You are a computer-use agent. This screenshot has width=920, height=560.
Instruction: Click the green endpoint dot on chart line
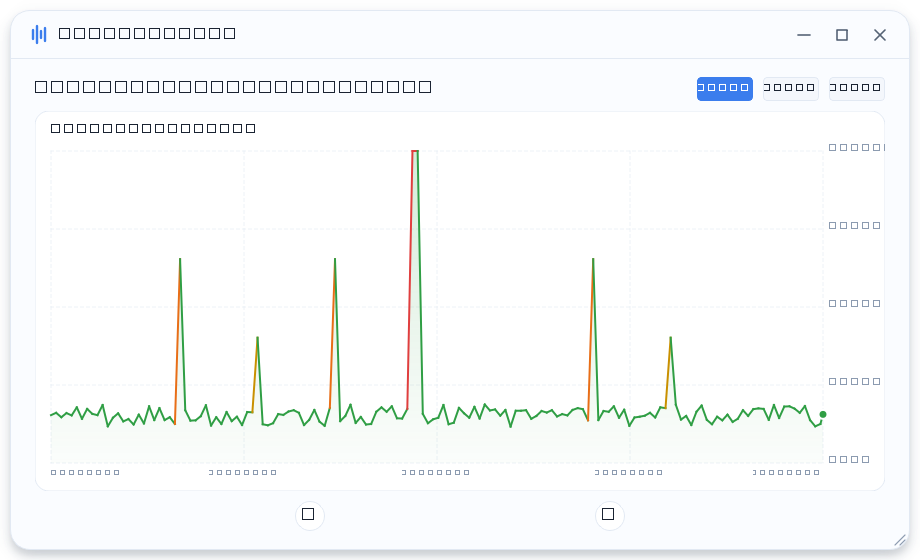point(823,414)
